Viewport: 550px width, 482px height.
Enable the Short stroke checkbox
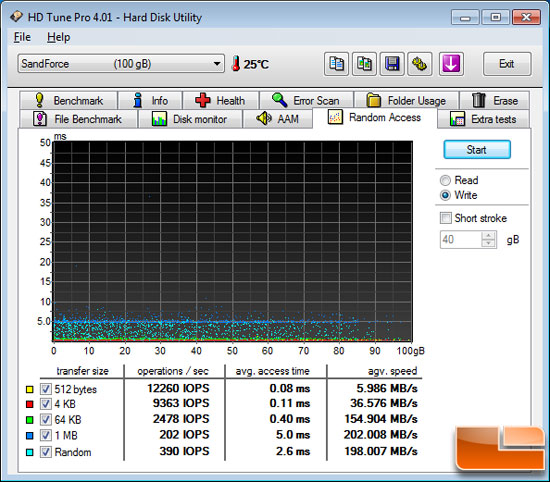point(445,218)
